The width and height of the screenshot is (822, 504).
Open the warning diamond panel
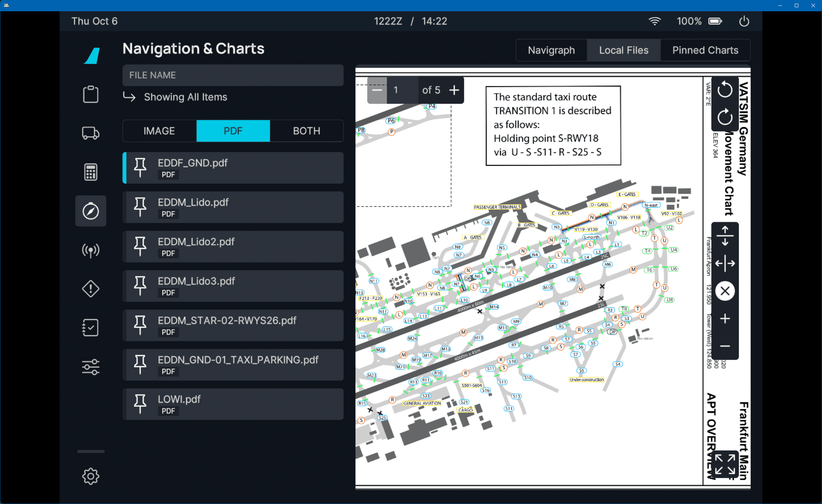[x=90, y=289]
